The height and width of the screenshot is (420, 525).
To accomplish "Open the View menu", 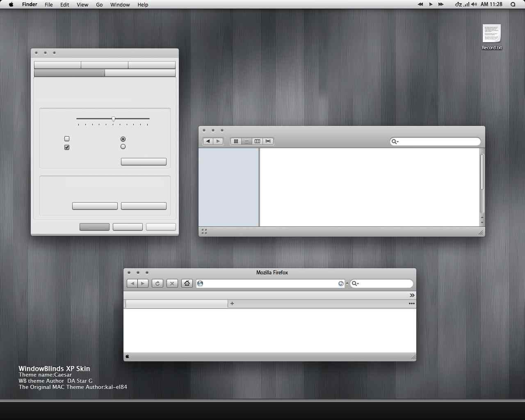I will point(82,5).
